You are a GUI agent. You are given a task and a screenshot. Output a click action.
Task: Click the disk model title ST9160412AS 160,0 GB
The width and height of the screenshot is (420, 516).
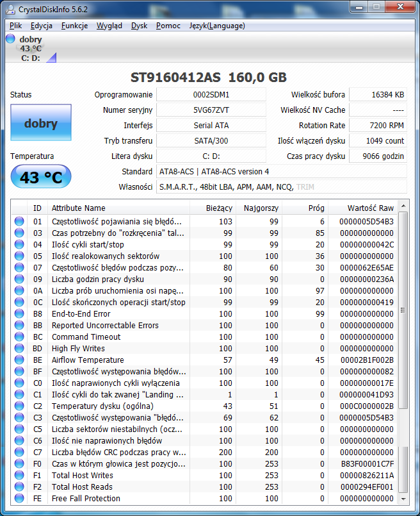click(x=209, y=78)
